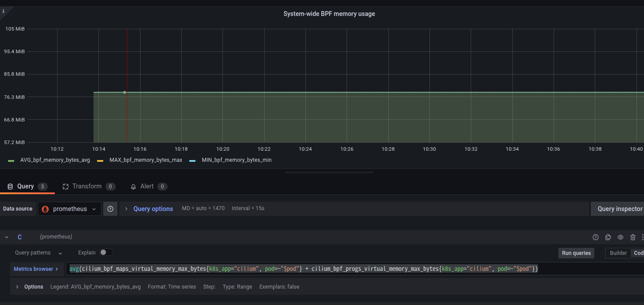Click the Interval = 15s text

(248, 208)
